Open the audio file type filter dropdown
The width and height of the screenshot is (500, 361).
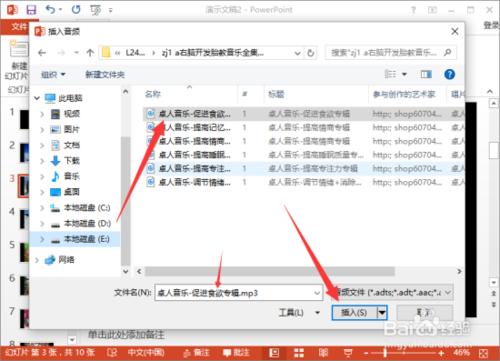click(x=448, y=292)
